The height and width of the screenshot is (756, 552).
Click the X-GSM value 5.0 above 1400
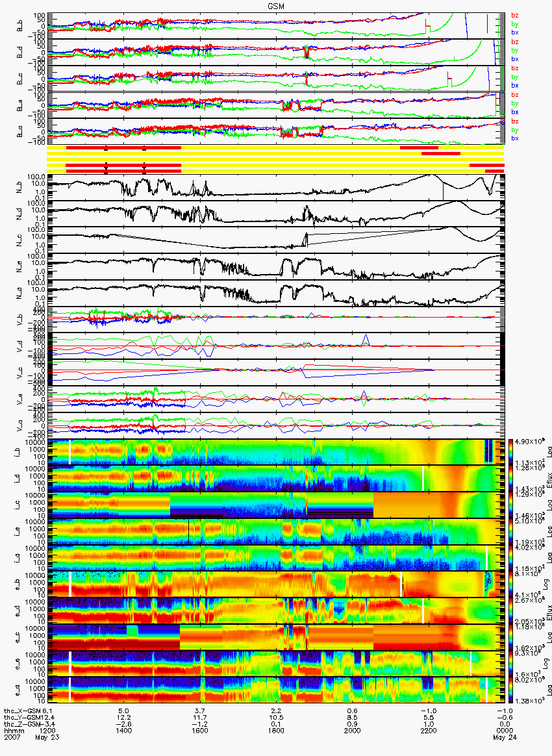coord(123,711)
